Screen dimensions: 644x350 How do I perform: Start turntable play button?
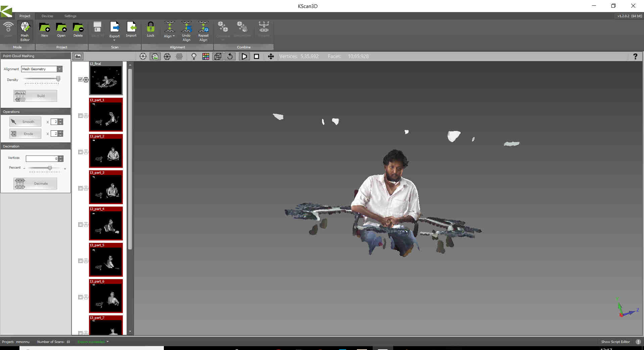244,56
